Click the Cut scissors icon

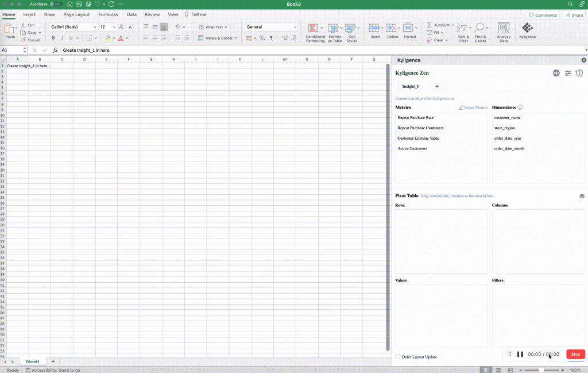[23, 25]
